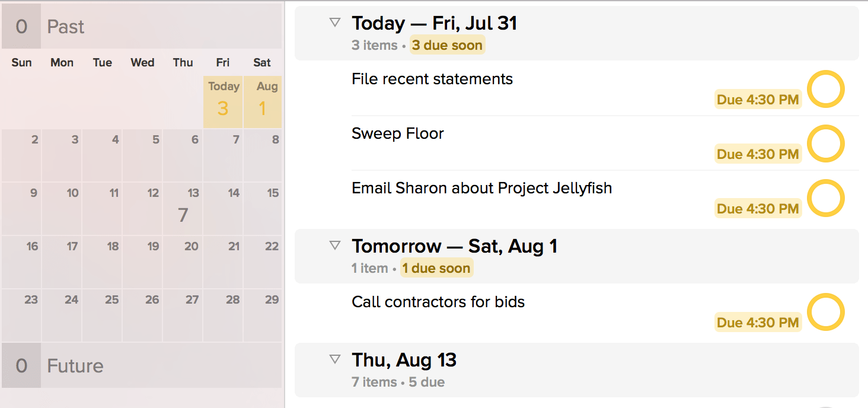Open calendar day 13 showing 7 items
Image resolution: width=868 pixels, height=408 pixels.
[183, 209]
